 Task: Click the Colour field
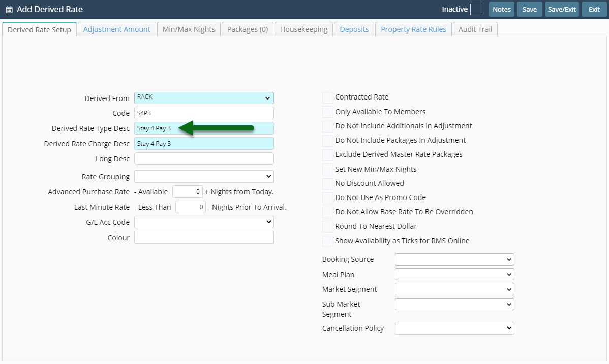click(204, 238)
